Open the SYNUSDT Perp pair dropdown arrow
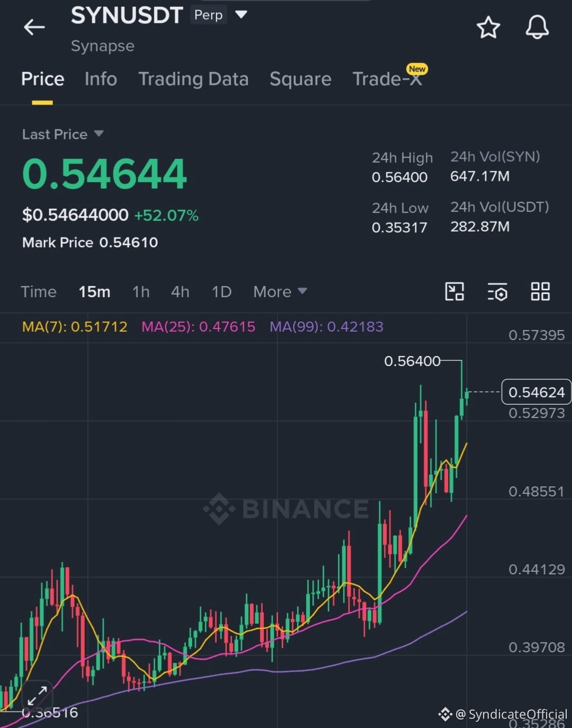This screenshot has width=572, height=728. [241, 15]
